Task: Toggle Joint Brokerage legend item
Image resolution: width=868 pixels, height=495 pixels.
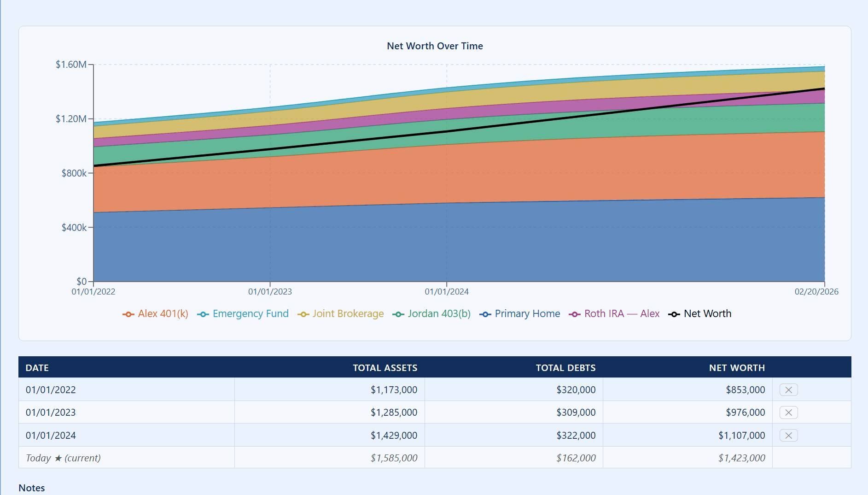Action: [x=341, y=314]
